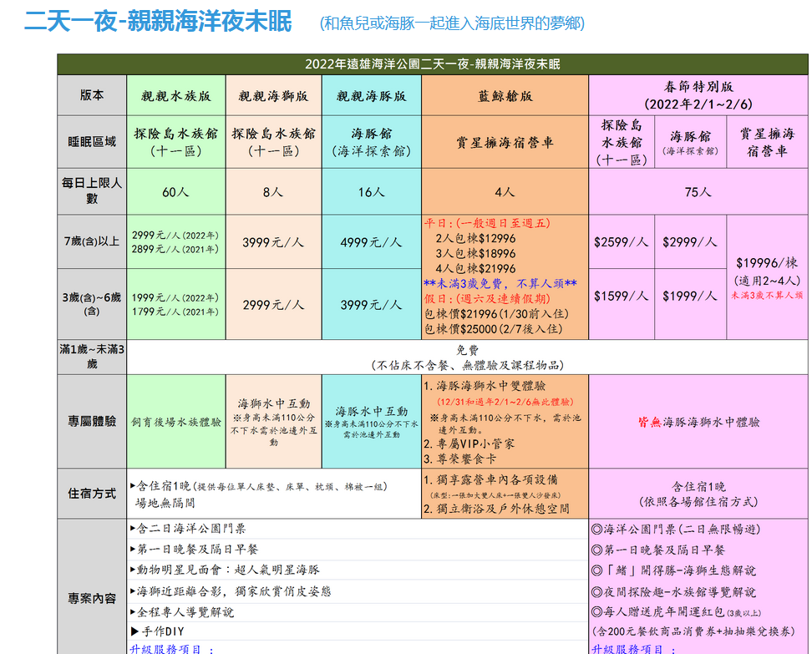Image resolution: width=812 pixels, height=654 pixels.
Task: Click 賞星擁海宿營車 cell under 藍鯨艙版
Action: point(505,142)
